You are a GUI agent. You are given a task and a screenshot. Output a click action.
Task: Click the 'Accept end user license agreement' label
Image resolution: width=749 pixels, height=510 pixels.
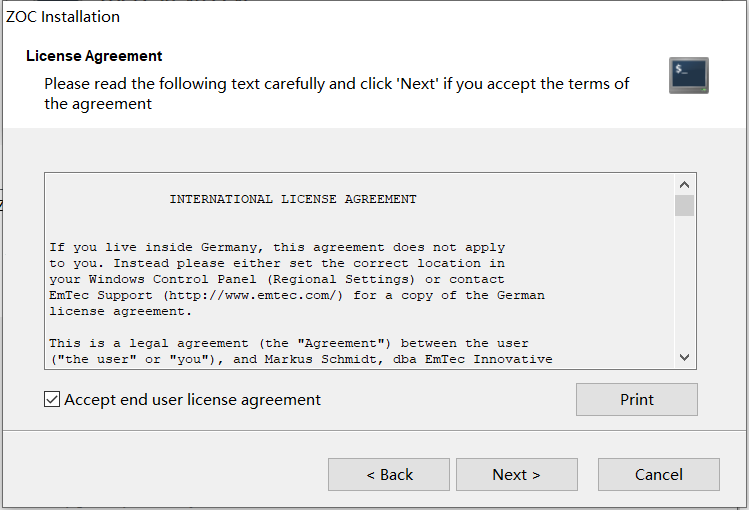193,400
